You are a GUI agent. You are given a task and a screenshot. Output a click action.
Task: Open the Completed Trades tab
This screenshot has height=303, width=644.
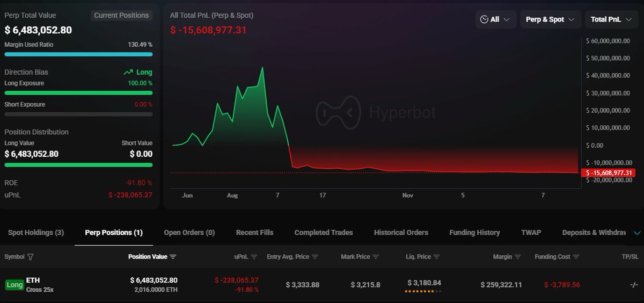pos(324,233)
